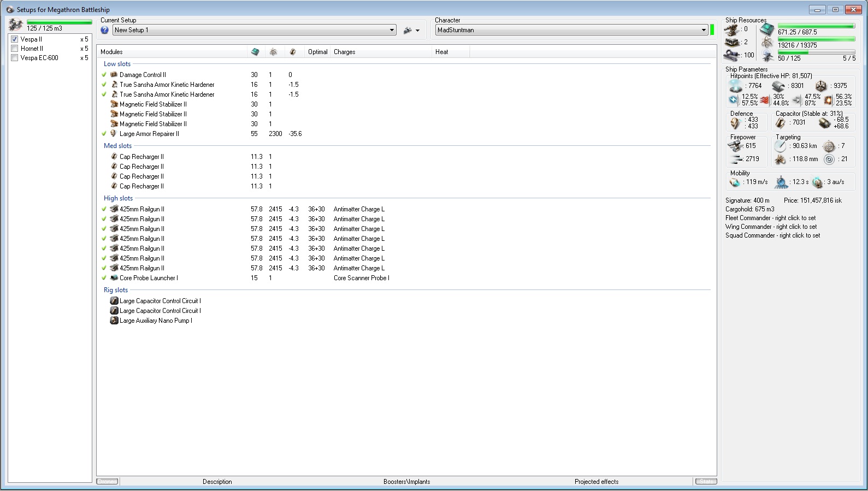Collapse the Med slots group header
868x491 pixels.
pos(118,146)
